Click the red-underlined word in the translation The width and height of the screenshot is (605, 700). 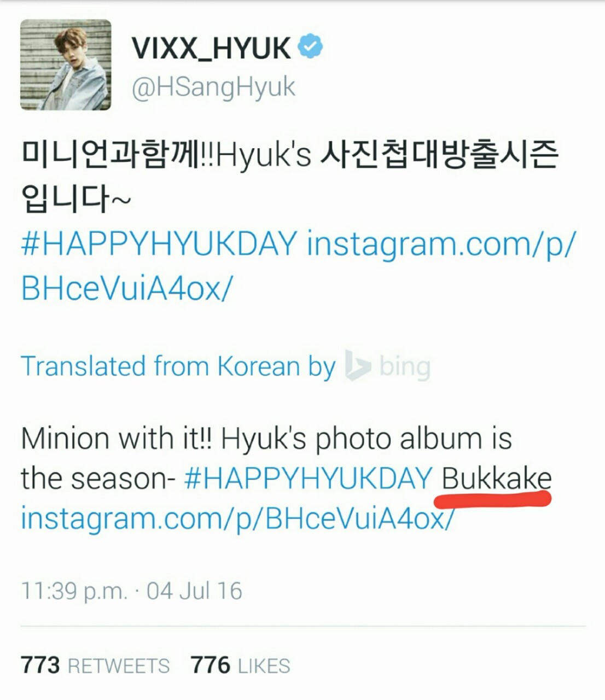(x=496, y=479)
